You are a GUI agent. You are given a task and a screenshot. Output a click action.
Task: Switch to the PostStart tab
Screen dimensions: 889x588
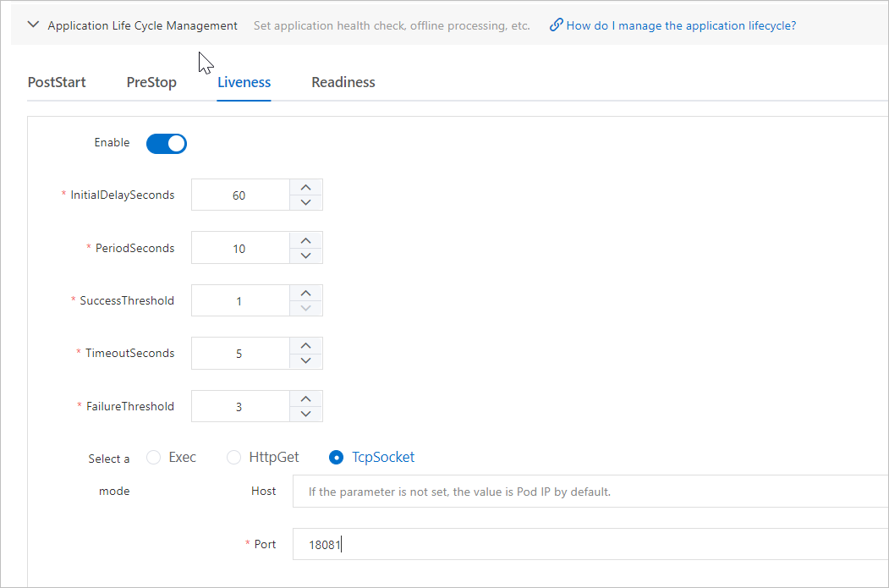click(x=57, y=82)
